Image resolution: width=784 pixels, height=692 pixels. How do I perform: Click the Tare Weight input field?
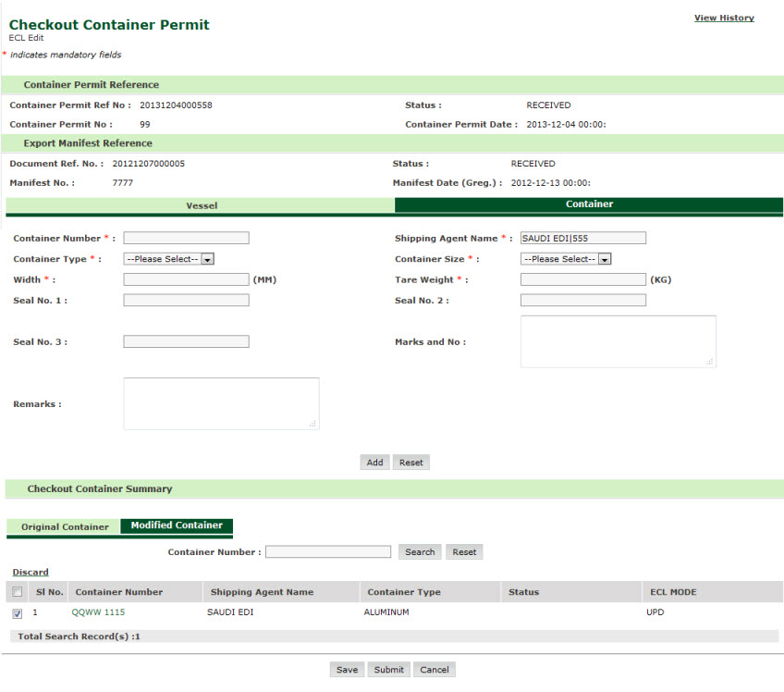pos(582,279)
